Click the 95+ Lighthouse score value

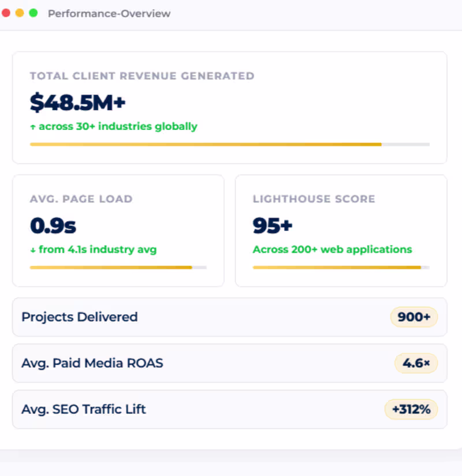(x=273, y=225)
